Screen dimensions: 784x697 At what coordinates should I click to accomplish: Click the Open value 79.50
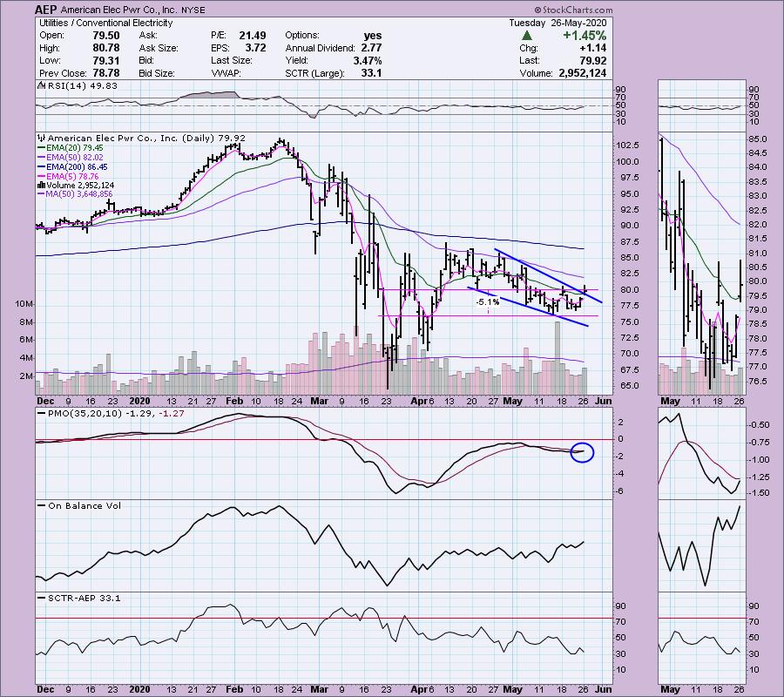[x=106, y=36]
